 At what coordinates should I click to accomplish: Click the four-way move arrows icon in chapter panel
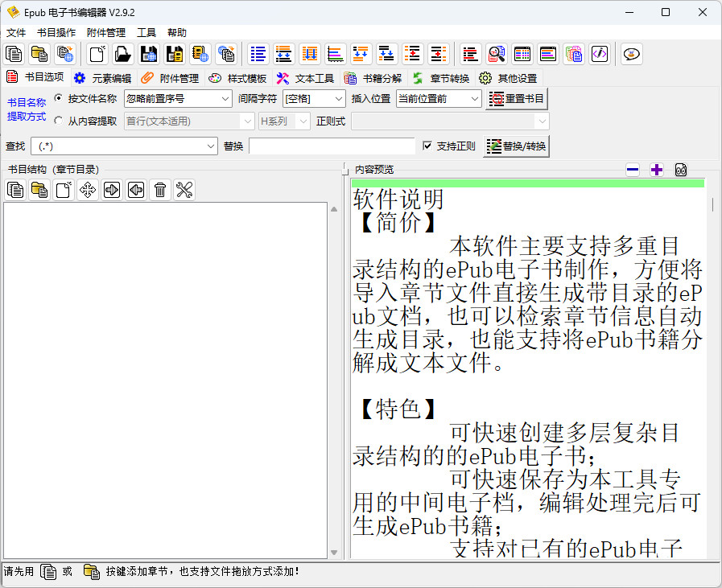(88, 190)
